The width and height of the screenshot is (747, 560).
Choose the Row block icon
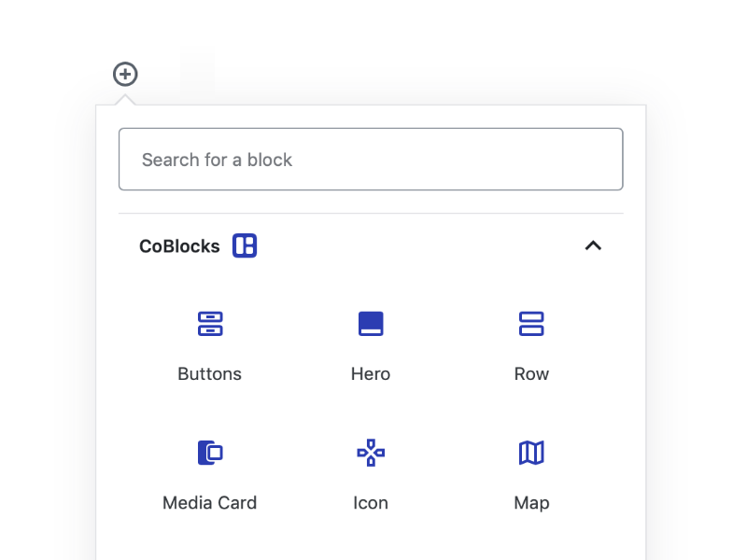click(531, 324)
